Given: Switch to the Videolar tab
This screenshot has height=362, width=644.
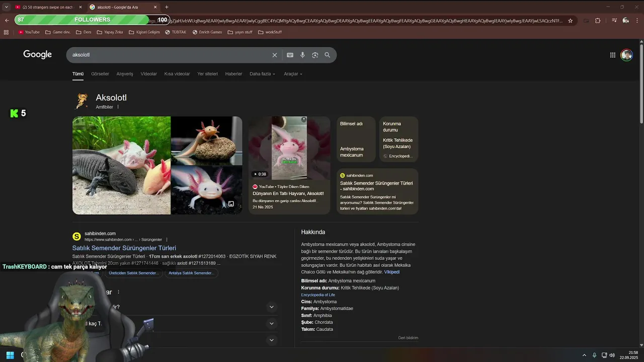Looking at the screenshot, I should [x=149, y=74].
